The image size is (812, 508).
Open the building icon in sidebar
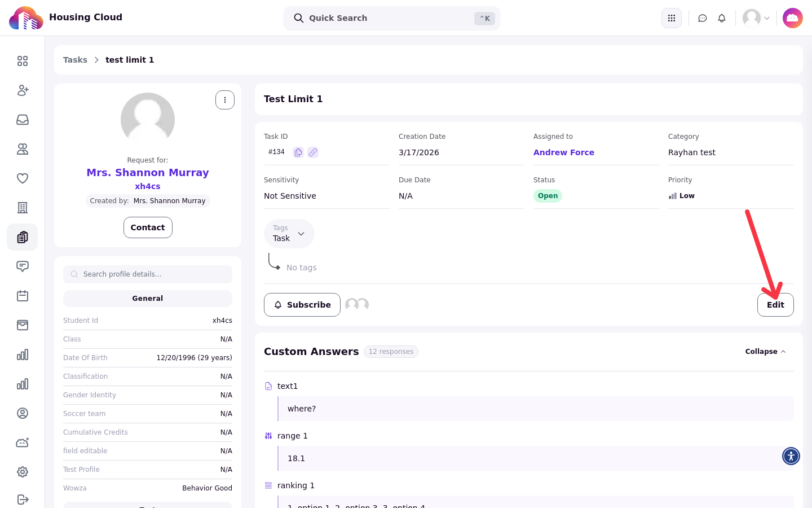(x=23, y=208)
